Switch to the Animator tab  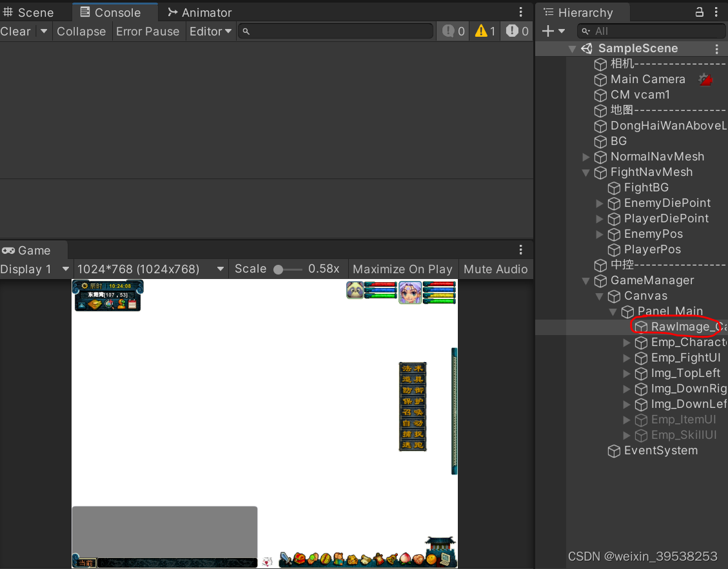coord(200,12)
